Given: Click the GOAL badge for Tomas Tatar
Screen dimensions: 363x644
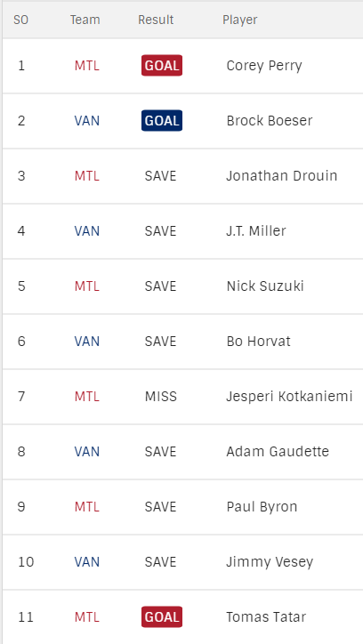Looking at the screenshot, I should (x=162, y=617).
